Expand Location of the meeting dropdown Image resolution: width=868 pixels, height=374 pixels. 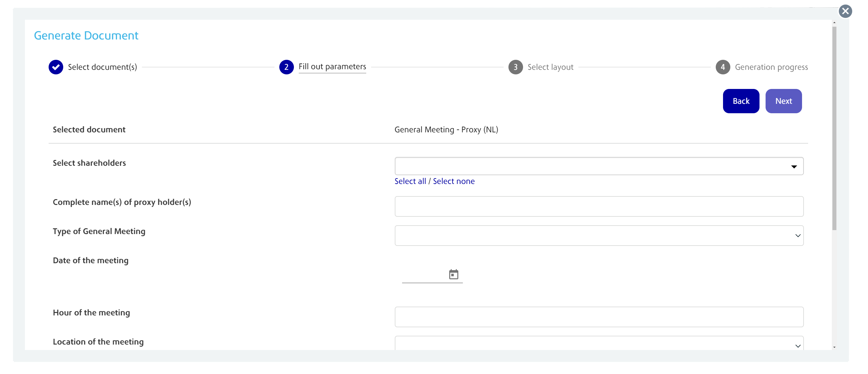599,344
